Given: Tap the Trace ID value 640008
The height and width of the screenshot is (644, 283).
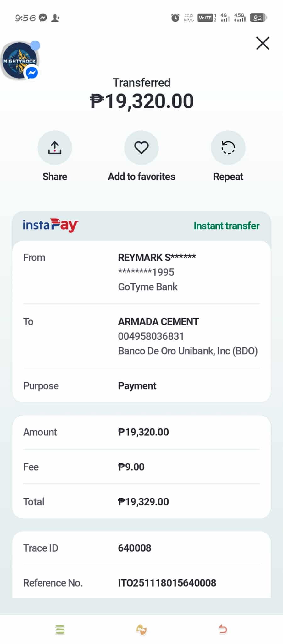Looking at the screenshot, I should tap(135, 548).
